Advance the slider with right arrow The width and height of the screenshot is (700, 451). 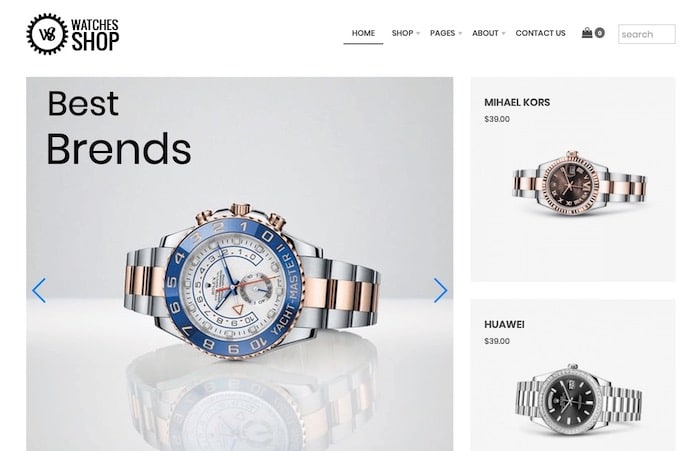[x=440, y=291]
